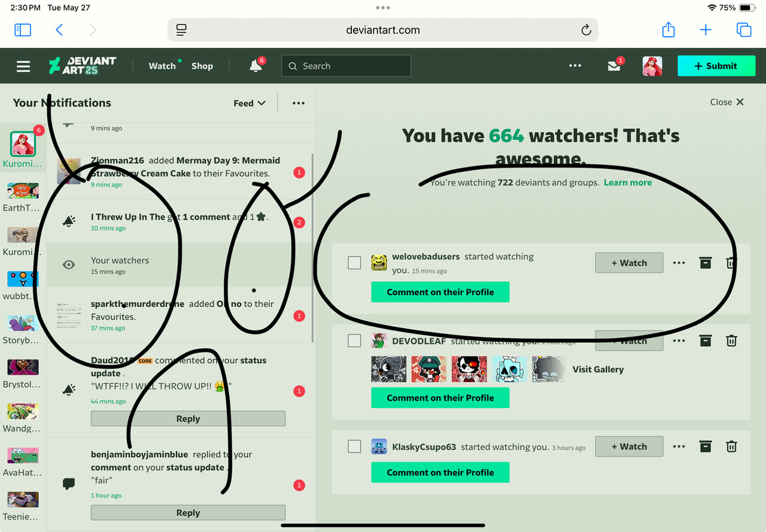Open notifications panel three-dots options
The height and width of the screenshot is (532, 766).
click(299, 103)
